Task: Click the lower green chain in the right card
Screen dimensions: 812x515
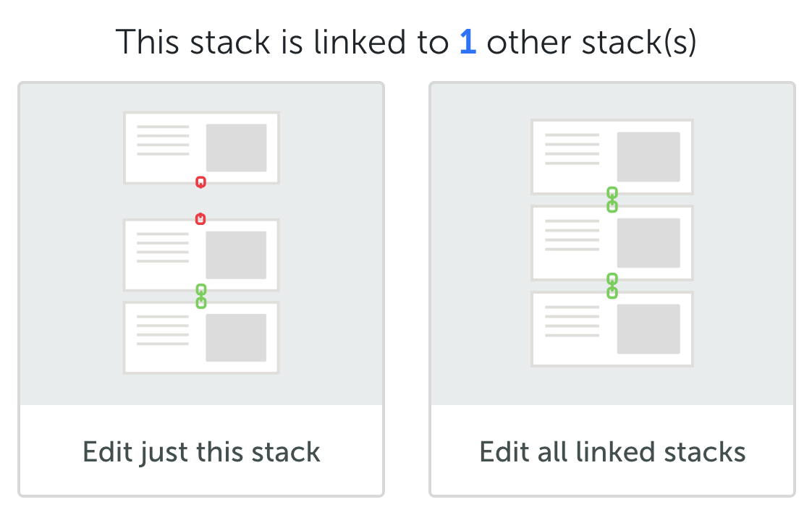Action: pyautogui.click(x=612, y=286)
